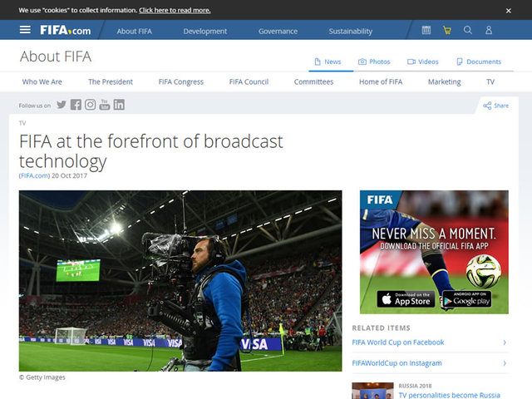The height and width of the screenshot is (399, 532).
Task: Switch to the Photos tab
Action: pos(374,62)
